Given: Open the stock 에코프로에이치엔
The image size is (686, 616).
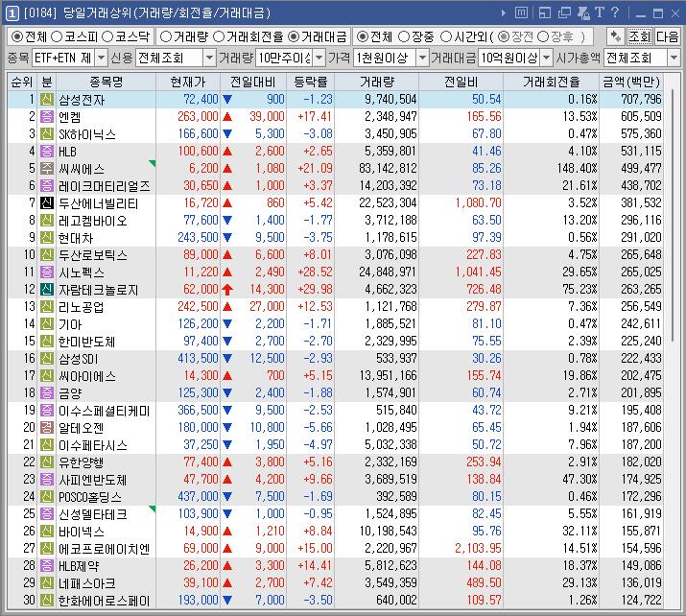Looking at the screenshot, I should [x=105, y=549].
